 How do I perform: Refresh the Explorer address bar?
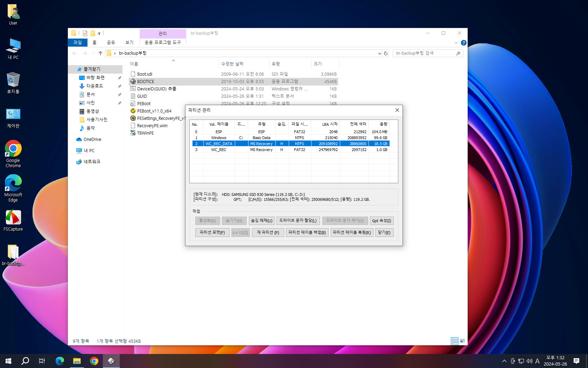(386, 53)
